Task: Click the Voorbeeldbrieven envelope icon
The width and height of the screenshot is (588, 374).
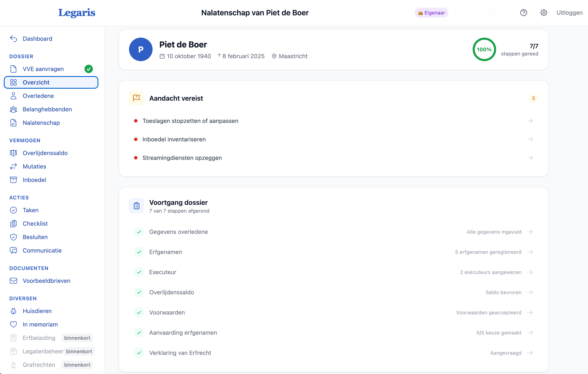Action: point(13,281)
